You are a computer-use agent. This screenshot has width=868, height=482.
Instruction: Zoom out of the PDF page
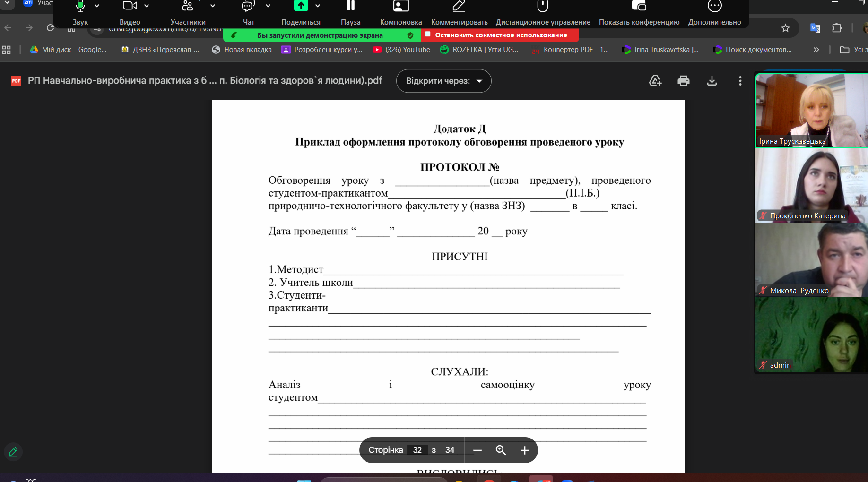[x=477, y=450]
